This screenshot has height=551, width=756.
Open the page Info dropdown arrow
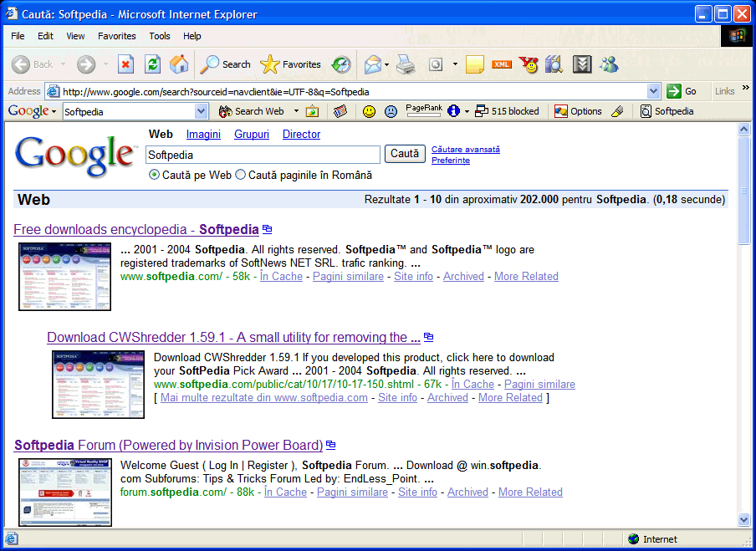coord(467,111)
